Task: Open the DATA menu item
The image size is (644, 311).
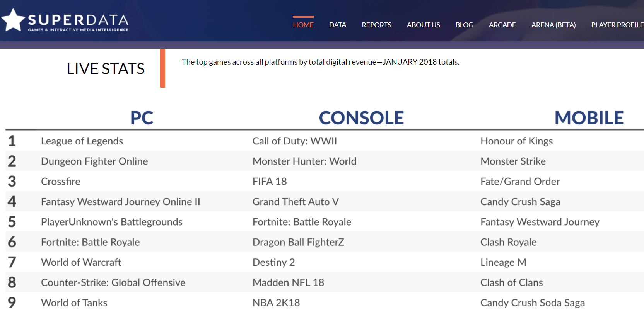Action: click(338, 25)
